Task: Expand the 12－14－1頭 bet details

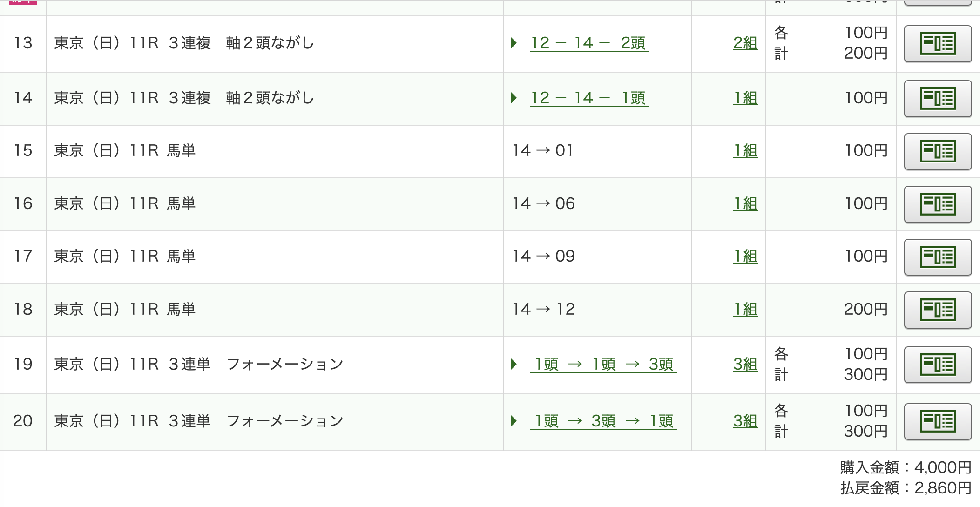Action: coord(589,98)
